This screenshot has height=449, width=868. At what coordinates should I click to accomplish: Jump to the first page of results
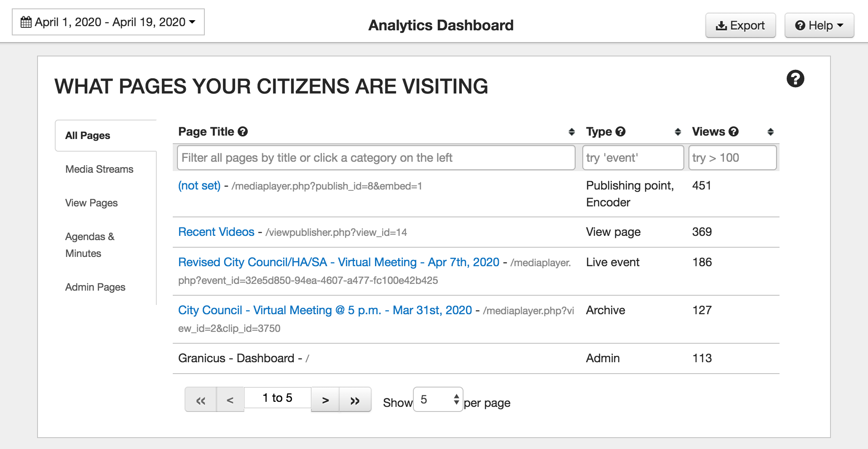pyautogui.click(x=201, y=400)
